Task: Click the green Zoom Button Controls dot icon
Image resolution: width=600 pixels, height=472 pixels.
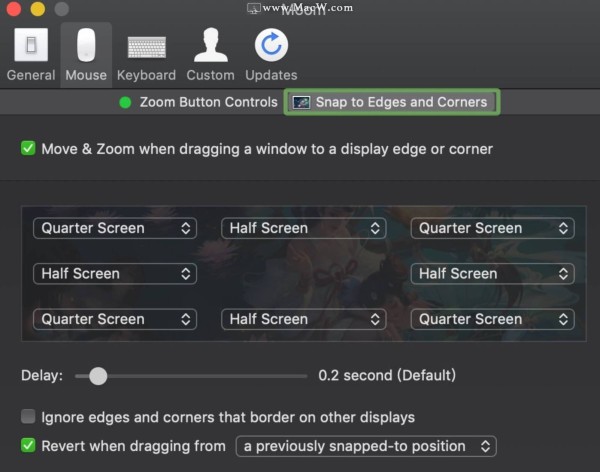Action: coord(126,103)
